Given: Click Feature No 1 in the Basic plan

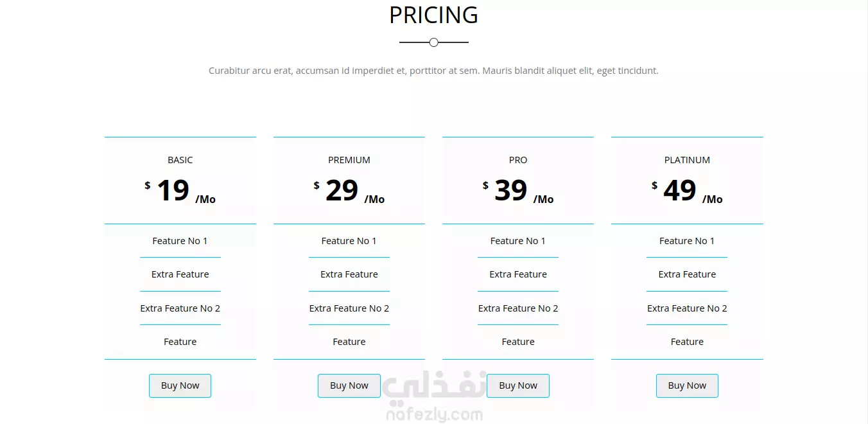Looking at the screenshot, I should click(180, 241).
